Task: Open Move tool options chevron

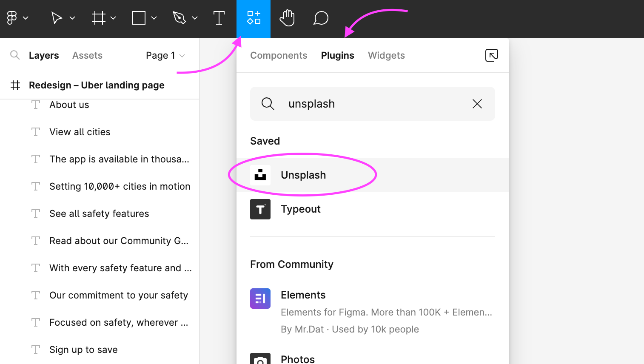Action: point(72,18)
